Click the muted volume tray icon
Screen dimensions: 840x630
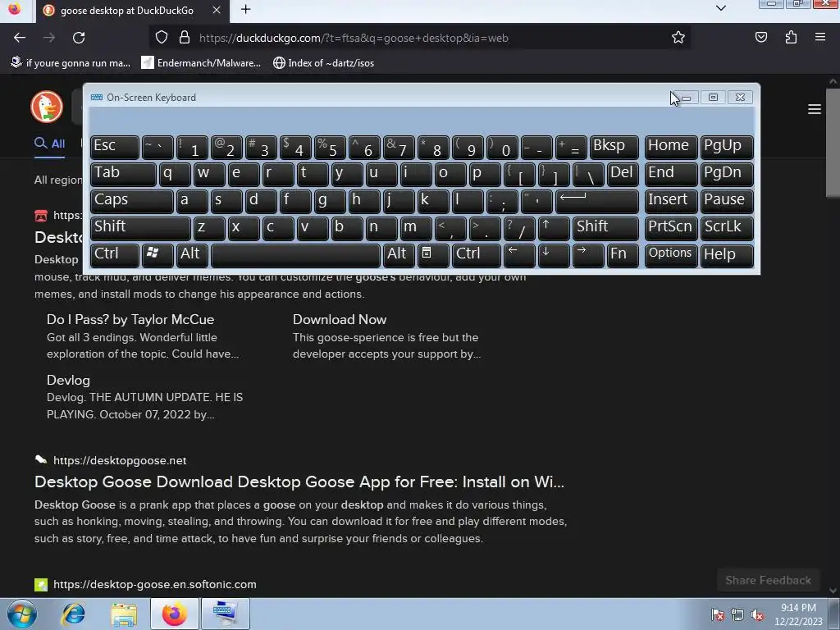pos(757,615)
